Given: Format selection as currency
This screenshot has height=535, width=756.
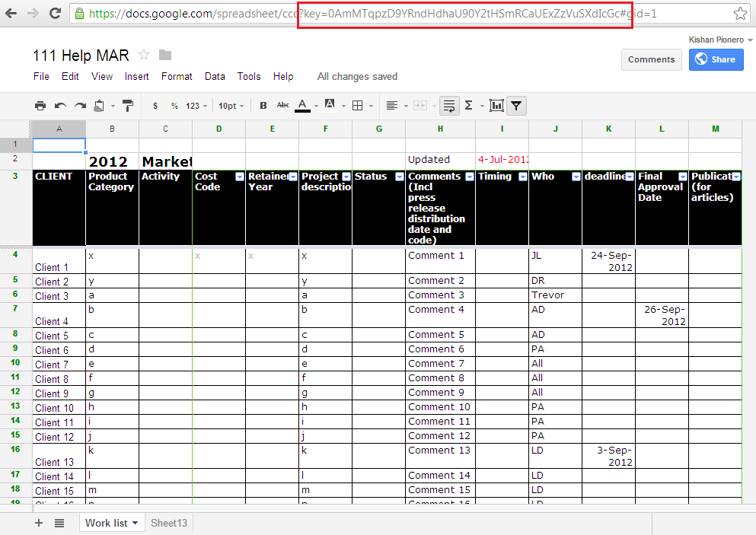Looking at the screenshot, I should click(155, 106).
